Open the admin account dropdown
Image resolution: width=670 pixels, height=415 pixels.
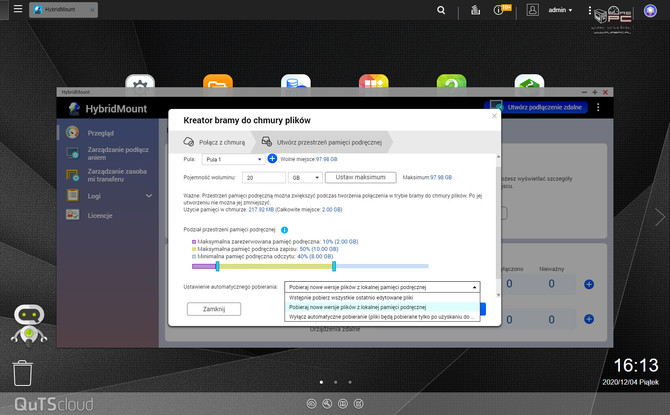(560, 10)
